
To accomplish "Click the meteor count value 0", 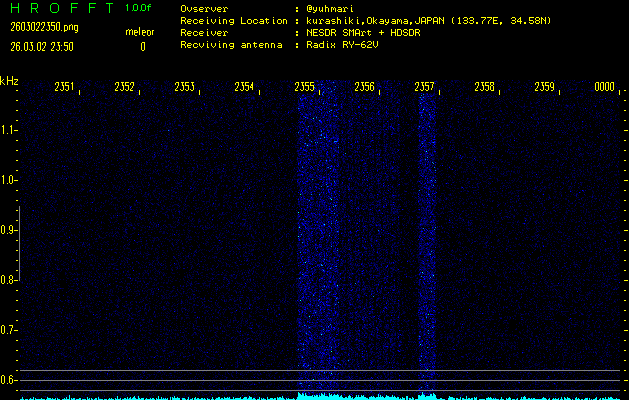I will (x=143, y=47).
